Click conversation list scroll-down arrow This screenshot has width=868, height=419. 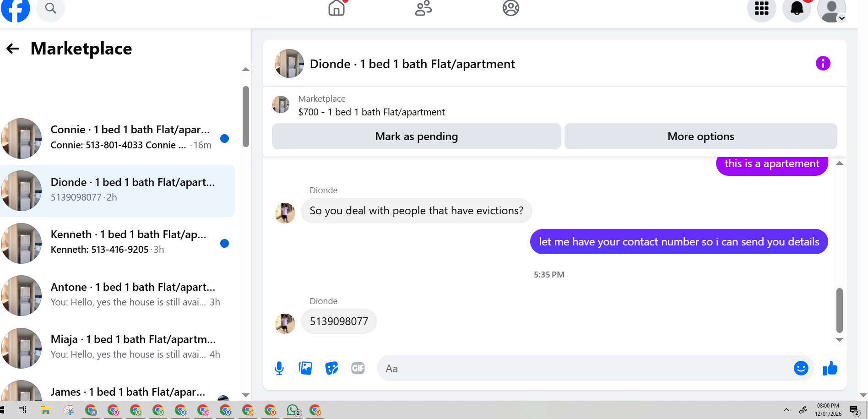(x=246, y=395)
